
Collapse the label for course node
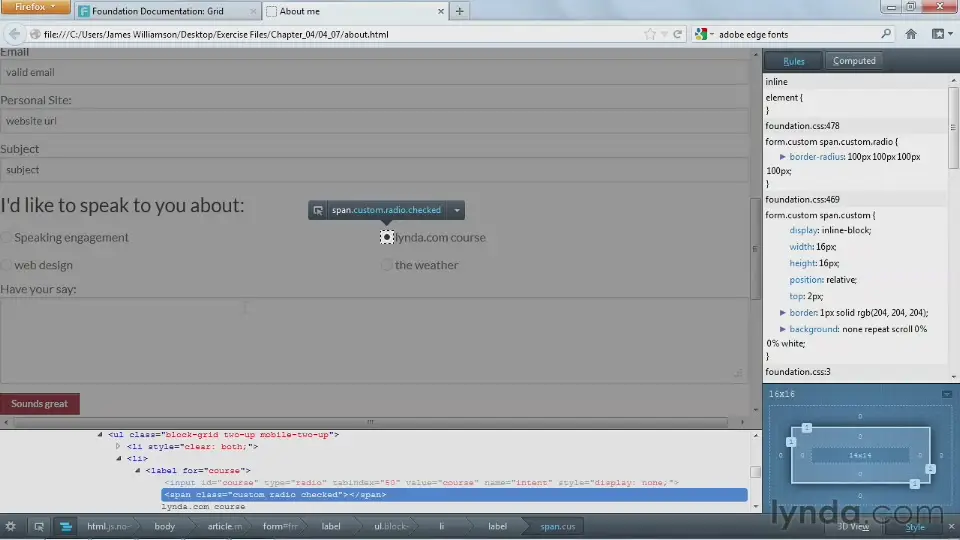coord(137,470)
